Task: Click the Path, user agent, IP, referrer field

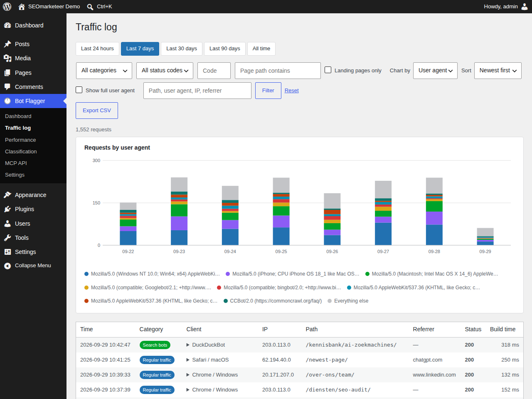Action: 197,91
